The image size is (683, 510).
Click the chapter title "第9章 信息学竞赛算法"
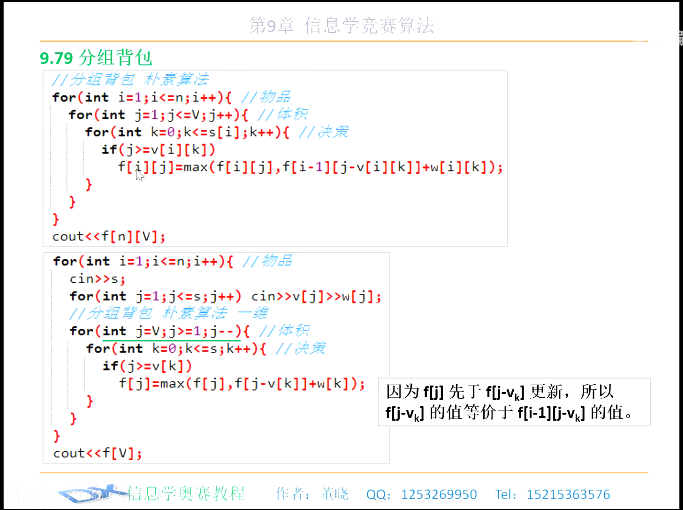[x=342, y=25]
